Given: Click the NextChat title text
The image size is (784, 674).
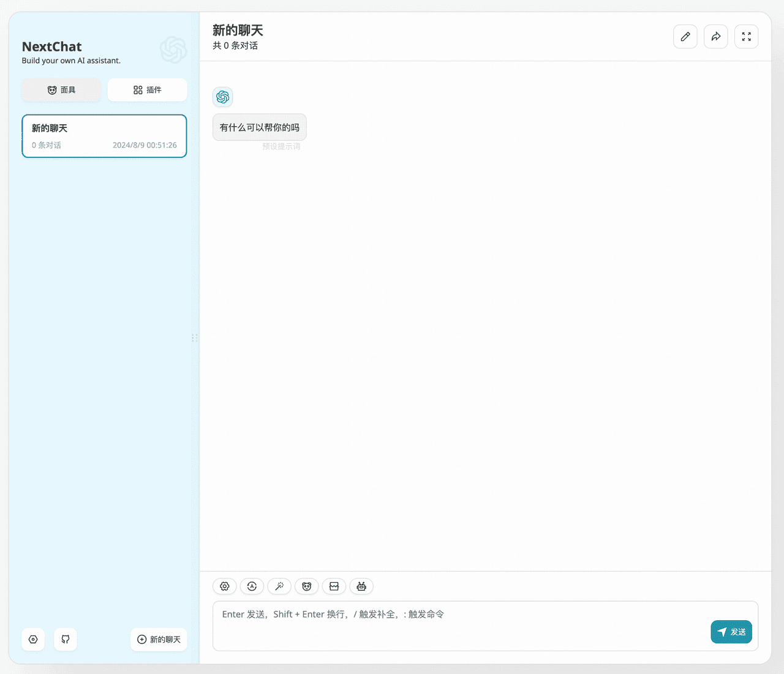Looking at the screenshot, I should 52,47.
